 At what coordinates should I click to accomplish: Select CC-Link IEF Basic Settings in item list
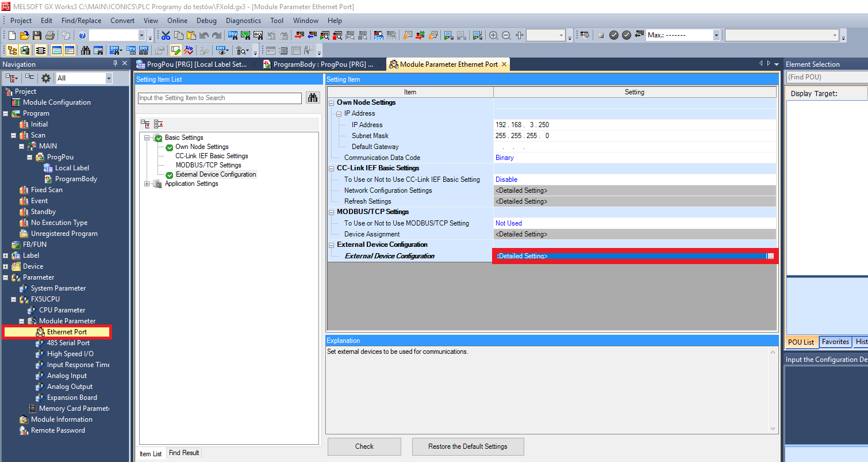212,156
